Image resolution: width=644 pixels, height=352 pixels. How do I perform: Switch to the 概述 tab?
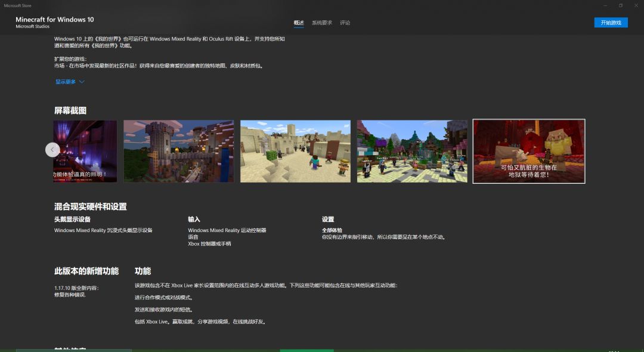299,23
